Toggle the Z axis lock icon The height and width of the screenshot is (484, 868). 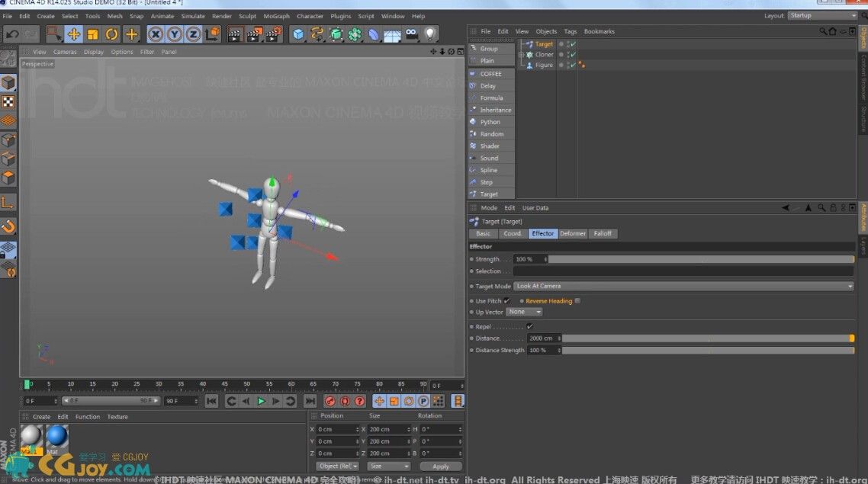tap(193, 35)
